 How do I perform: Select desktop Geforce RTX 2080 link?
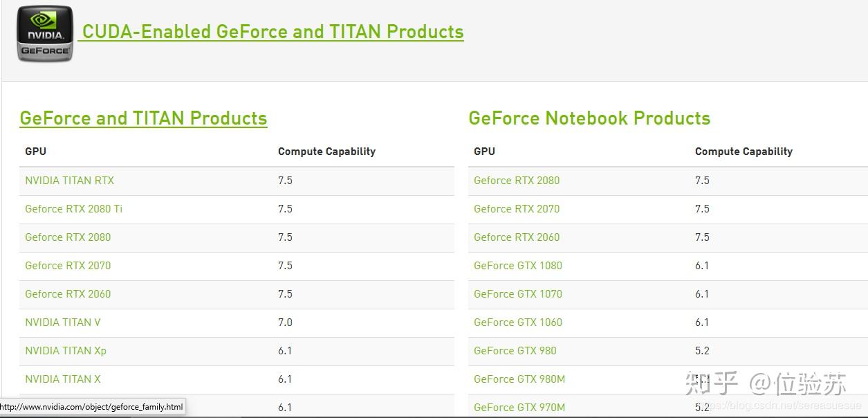click(x=68, y=237)
